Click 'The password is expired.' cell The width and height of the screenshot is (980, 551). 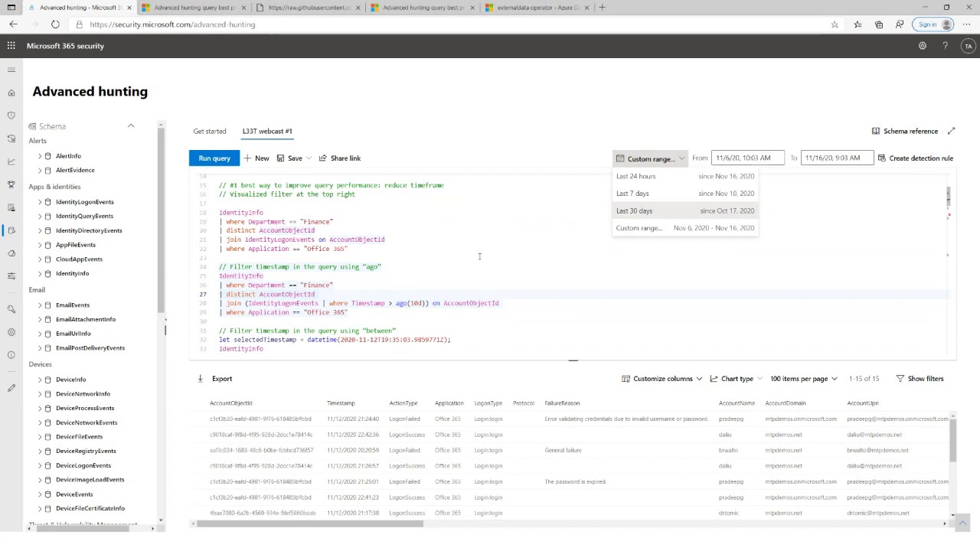click(576, 481)
